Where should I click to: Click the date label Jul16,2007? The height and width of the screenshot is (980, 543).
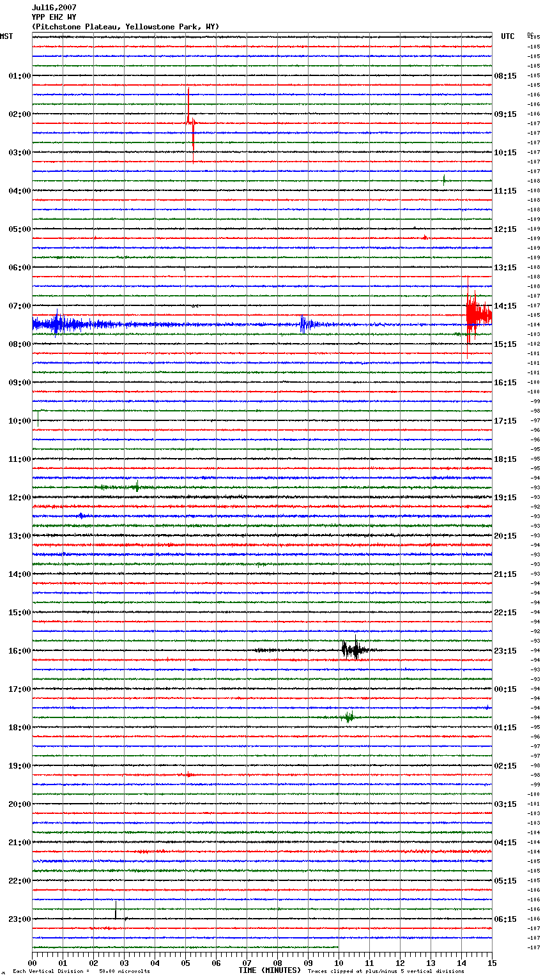tap(54, 8)
